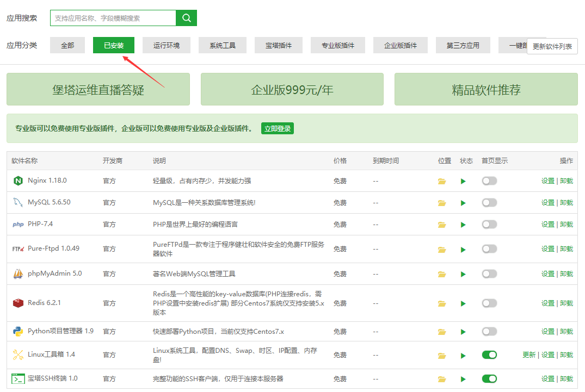The width and height of the screenshot is (585, 392).
Task: Open the 系统工具 category
Action: (222, 46)
